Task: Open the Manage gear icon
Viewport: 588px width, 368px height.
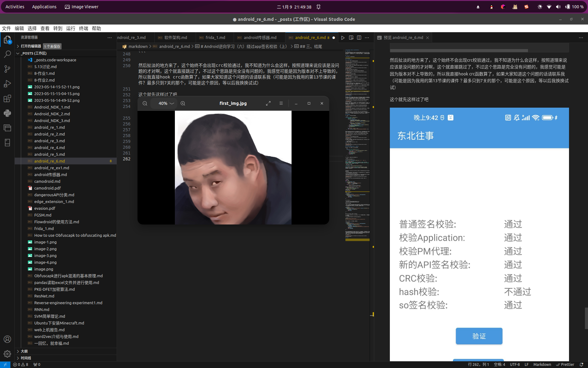Action: [x=7, y=354]
